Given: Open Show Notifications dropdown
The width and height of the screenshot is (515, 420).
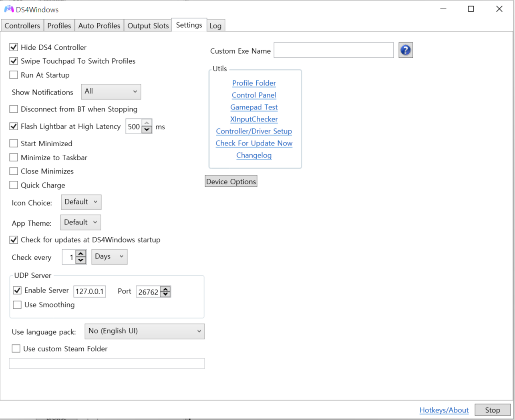Looking at the screenshot, I should [111, 91].
